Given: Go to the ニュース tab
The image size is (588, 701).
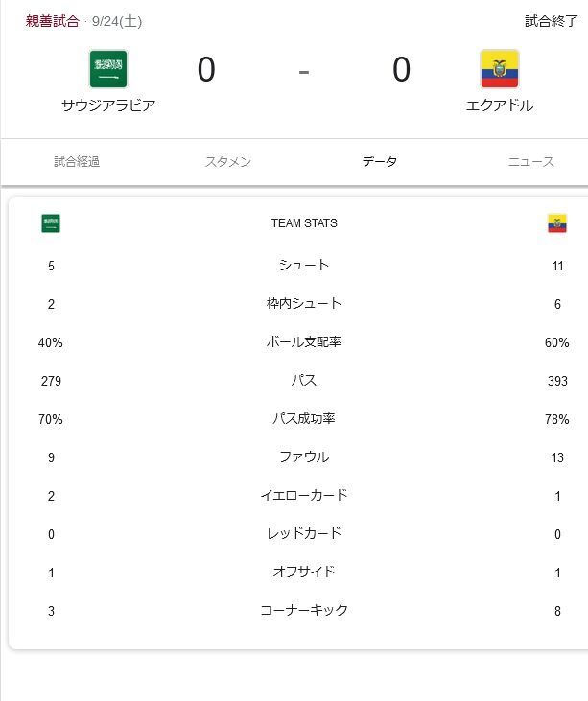Looking at the screenshot, I should tap(531, 162).
